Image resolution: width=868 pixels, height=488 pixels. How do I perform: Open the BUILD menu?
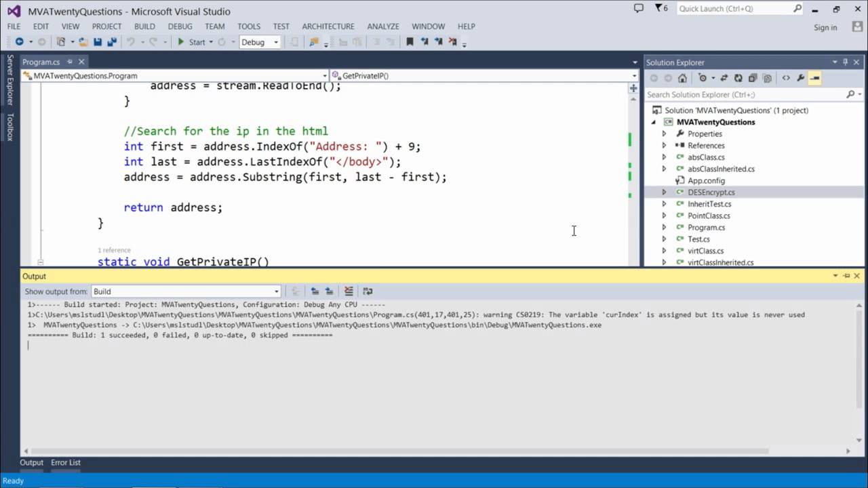144,26
